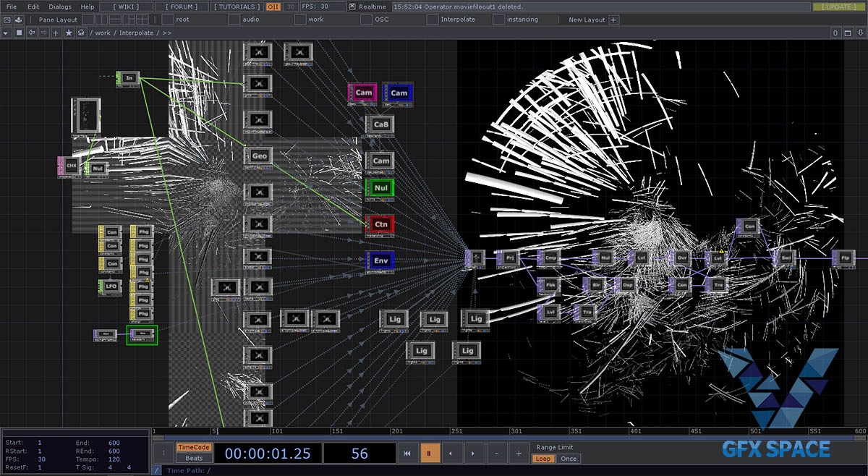The height and width of the screenshot is (476, 868).
Task: Enable TimeCode display mode
Action: 194,448
